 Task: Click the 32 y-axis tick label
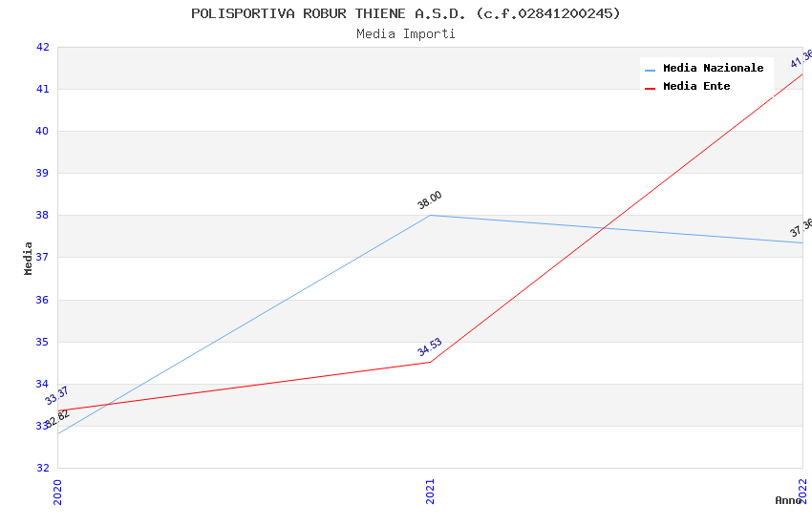point(43,468)
